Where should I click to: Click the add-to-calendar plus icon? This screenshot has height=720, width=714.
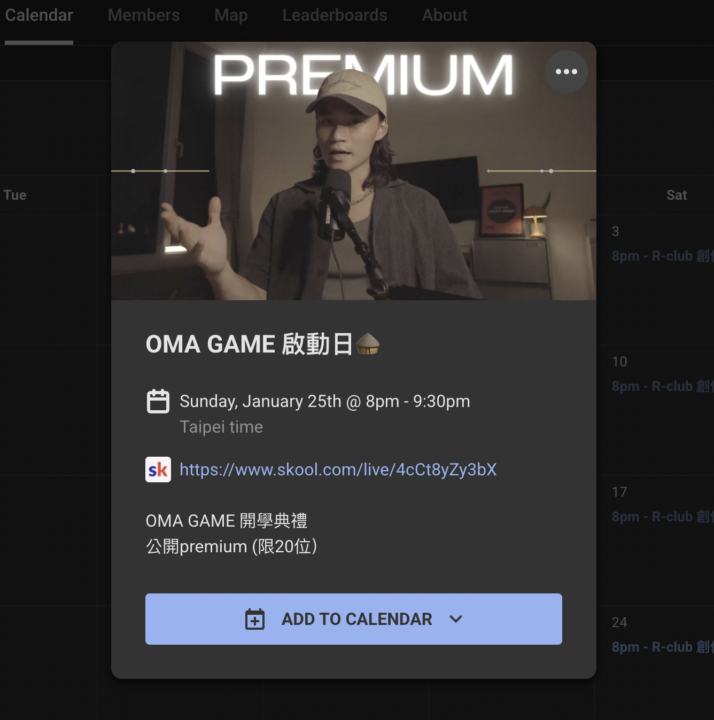255,619
